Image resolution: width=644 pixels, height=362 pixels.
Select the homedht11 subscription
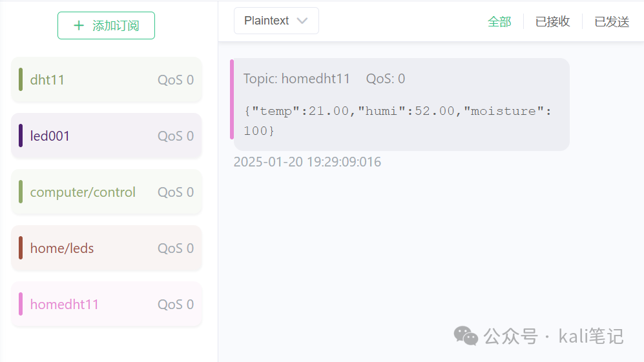point(107,305)
